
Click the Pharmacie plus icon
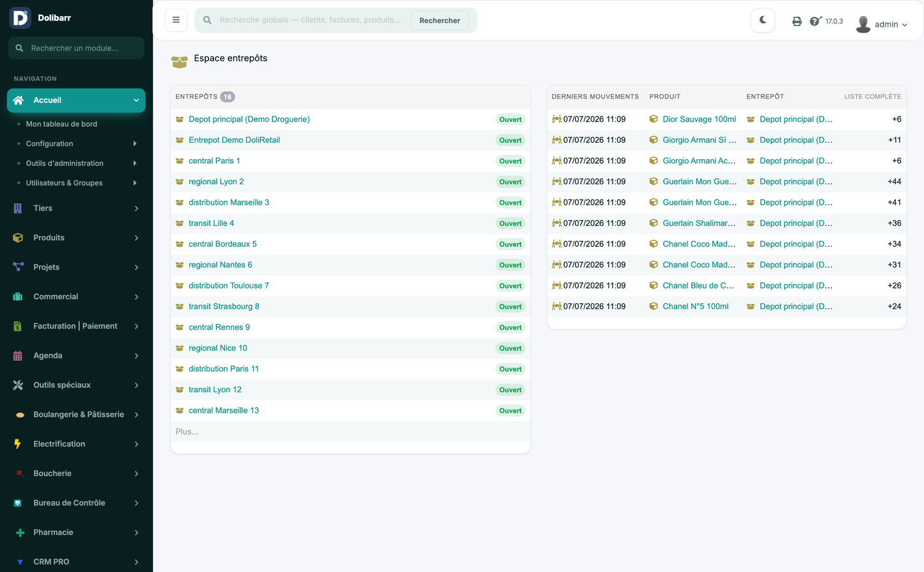coord(20,532)
